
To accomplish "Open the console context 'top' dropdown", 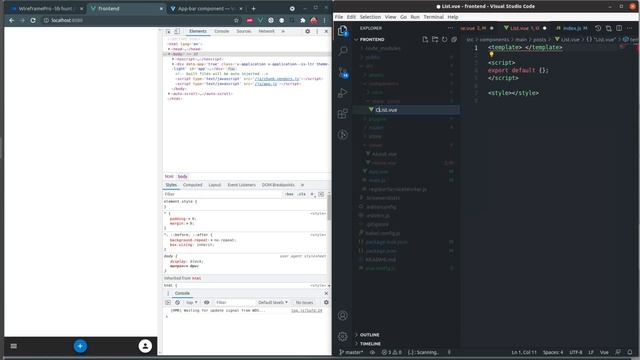I will click(x=191, y=302).
